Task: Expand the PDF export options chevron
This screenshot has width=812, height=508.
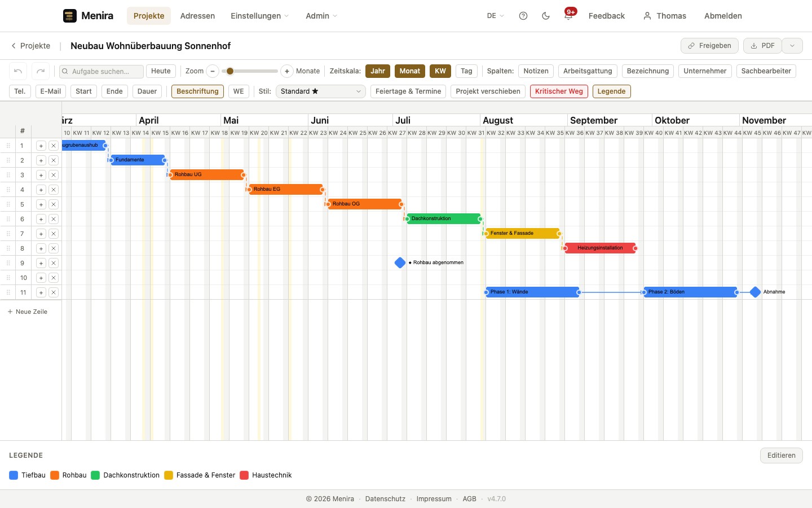Action: tap(792, 46)
